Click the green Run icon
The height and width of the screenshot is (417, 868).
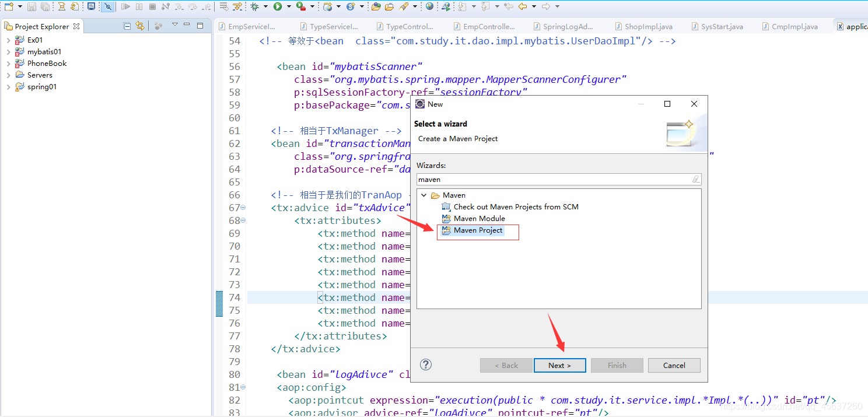click(x=278, y=6)
